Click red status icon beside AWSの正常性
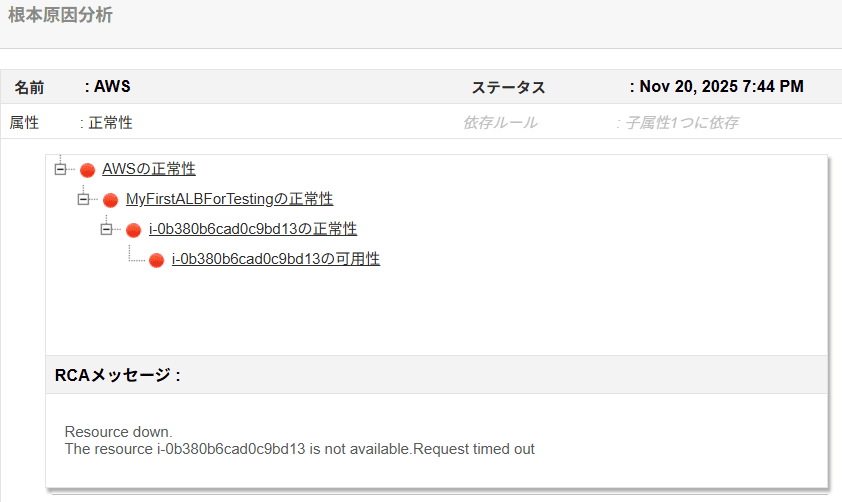This screenshot has width=842, height=502. [88, 170]
